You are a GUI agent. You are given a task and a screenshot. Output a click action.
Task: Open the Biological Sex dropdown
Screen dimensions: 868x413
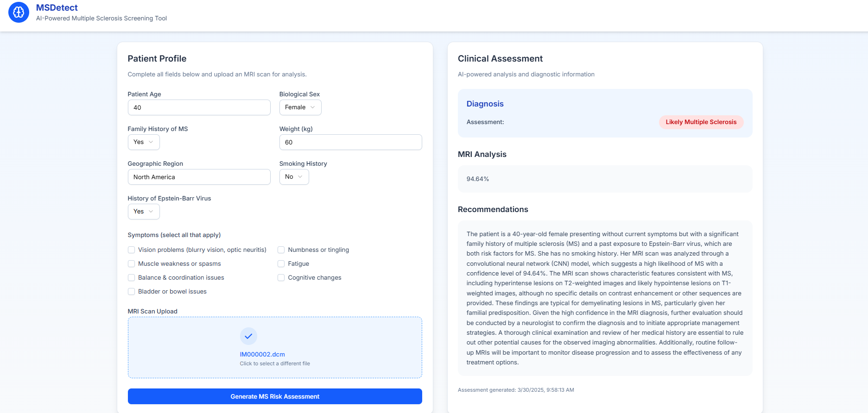coord(300,107)
